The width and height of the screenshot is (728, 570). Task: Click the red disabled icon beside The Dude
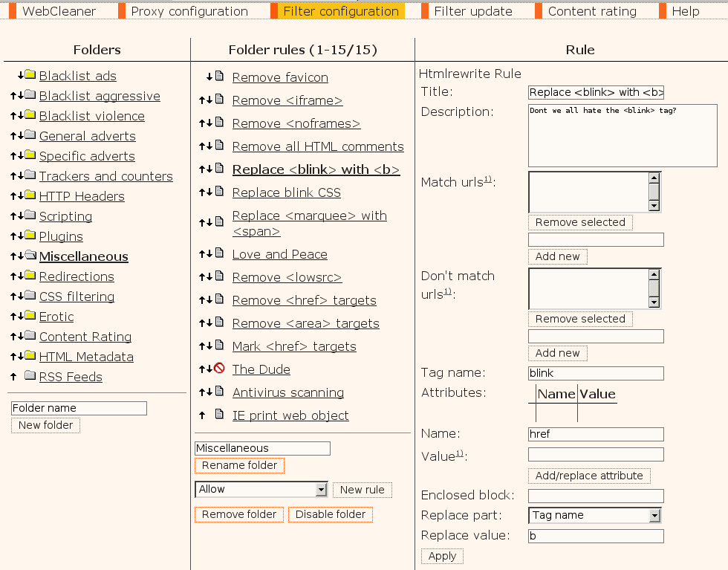pyautogui.click(x=219, y=369)
